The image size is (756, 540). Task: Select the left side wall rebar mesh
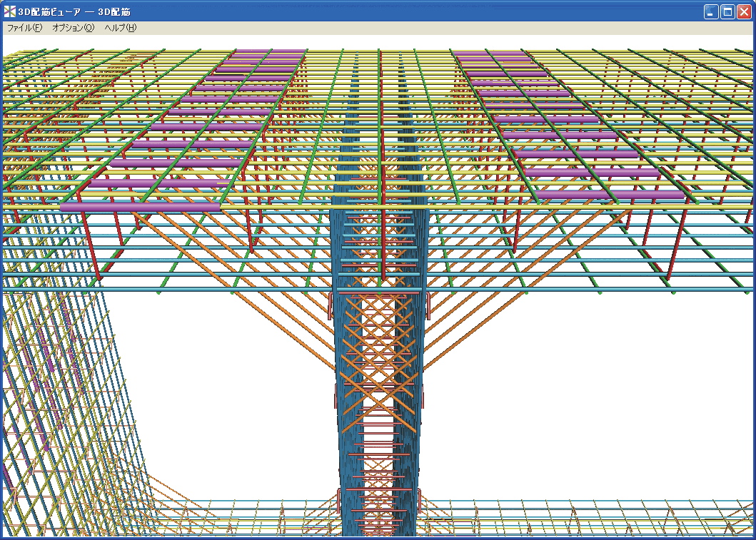click(x=57, y=399)
